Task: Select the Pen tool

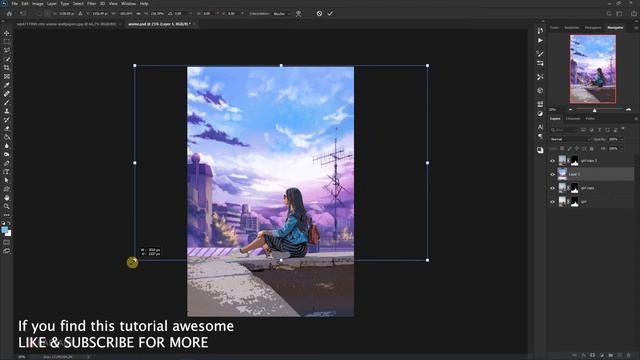Action: click(7, 163)
